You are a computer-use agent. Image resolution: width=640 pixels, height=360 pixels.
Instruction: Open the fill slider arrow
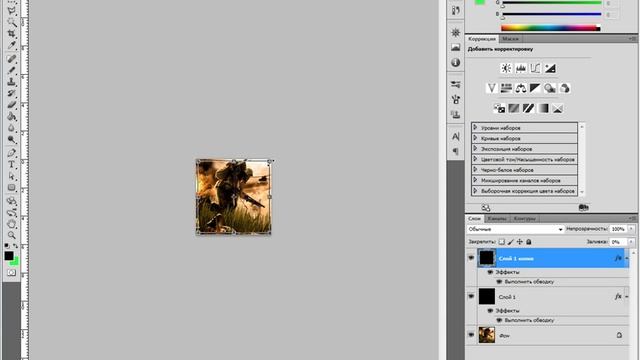631,242
